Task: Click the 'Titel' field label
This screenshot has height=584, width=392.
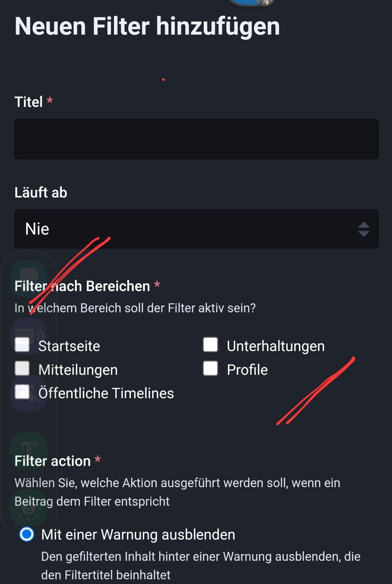Action: [x=29, y=102]
